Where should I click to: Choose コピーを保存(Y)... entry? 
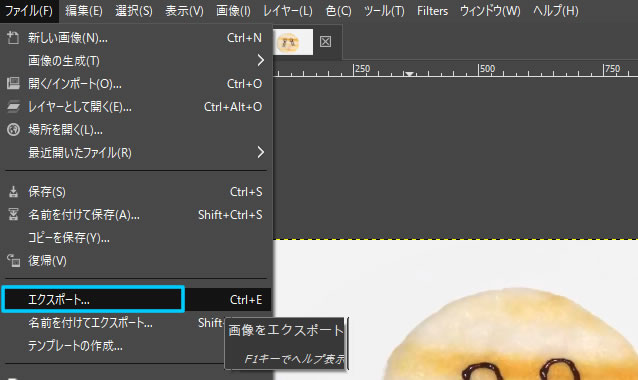[136, 238]
